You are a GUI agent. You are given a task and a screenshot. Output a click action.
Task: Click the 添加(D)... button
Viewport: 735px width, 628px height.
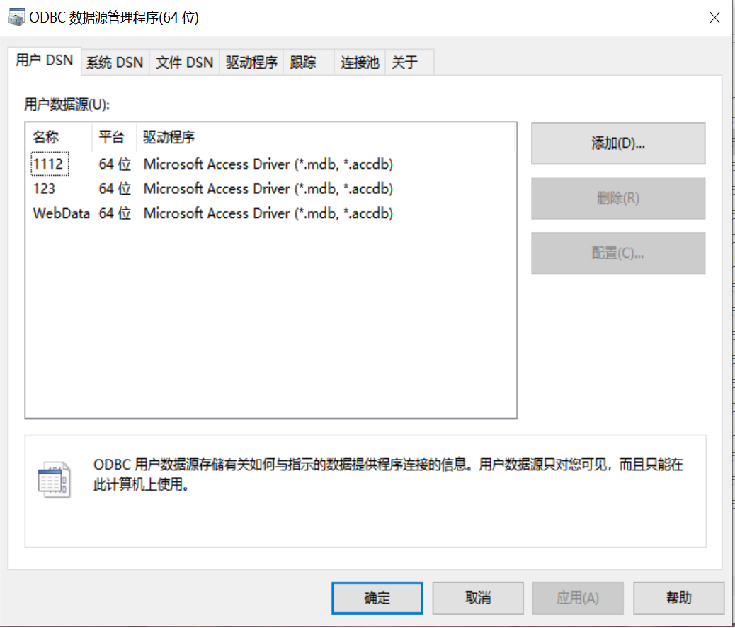618,143
